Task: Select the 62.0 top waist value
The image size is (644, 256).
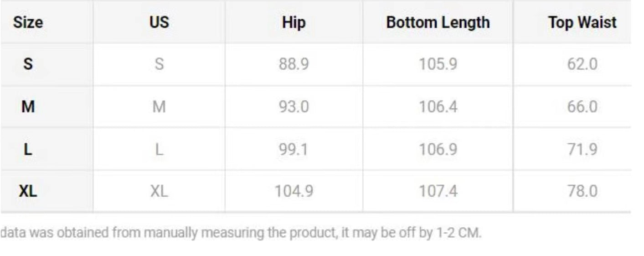Action: (582, 64)
